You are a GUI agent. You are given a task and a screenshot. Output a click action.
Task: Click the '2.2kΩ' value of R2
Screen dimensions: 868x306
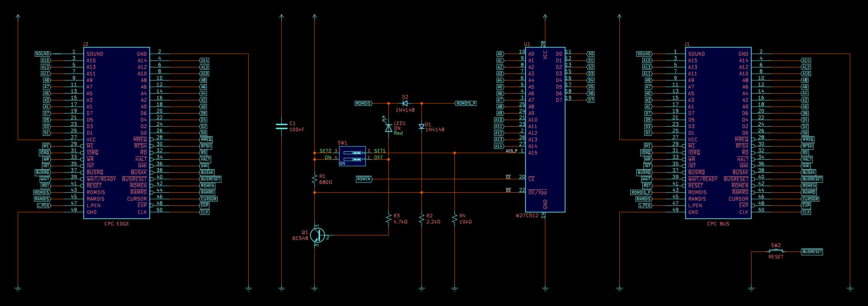coord(433,222)
